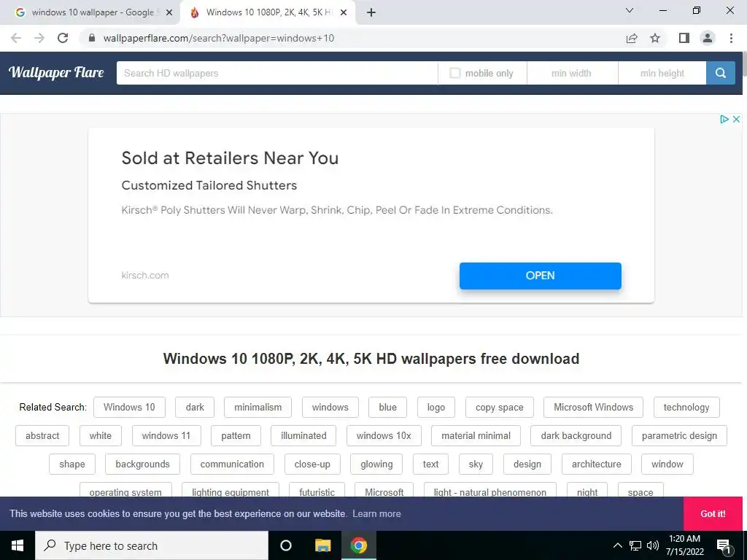The image size is (747, 560).
Task: Open tab search chevron in Chrome
Action: [630, 10]
